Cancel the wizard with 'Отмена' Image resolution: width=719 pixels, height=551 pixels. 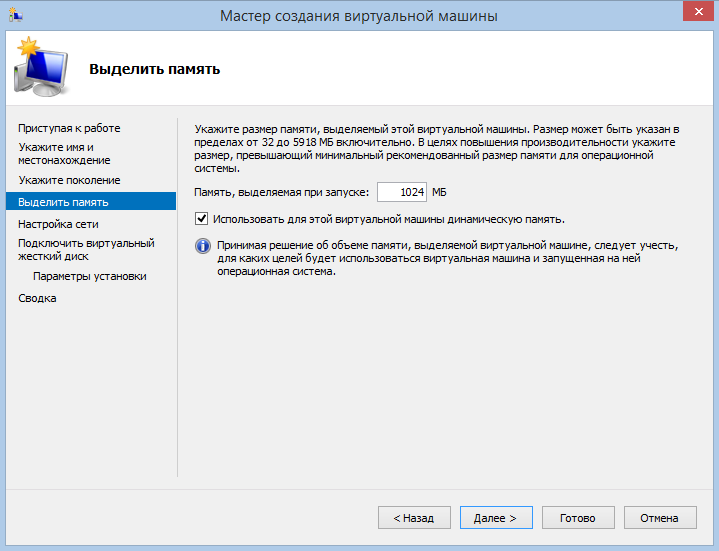tap(659, 518)
